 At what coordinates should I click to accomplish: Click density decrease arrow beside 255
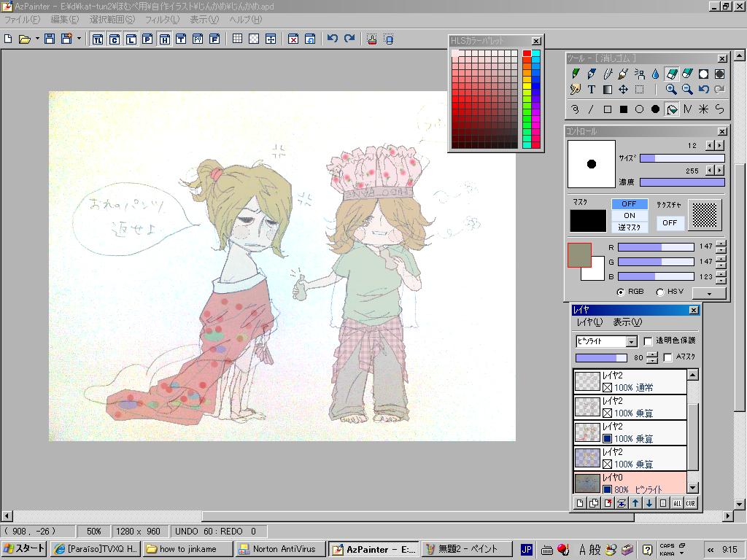(x=710, y=170)
